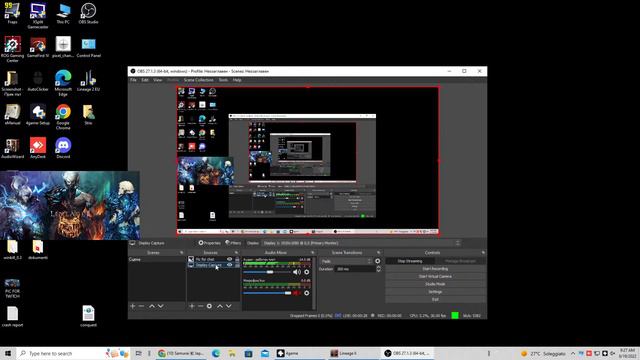
Task: Toggle visibility eye of Pic for chat source
Action: (230, 259)
